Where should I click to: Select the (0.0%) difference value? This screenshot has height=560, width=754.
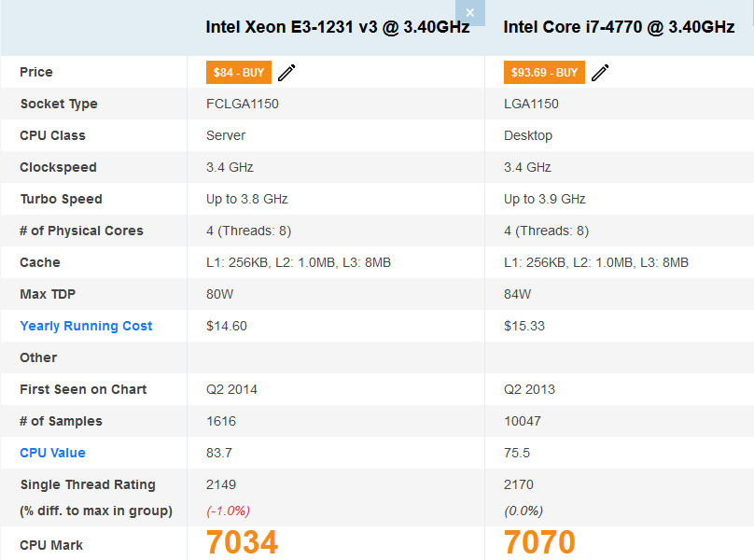pos(524,511)
